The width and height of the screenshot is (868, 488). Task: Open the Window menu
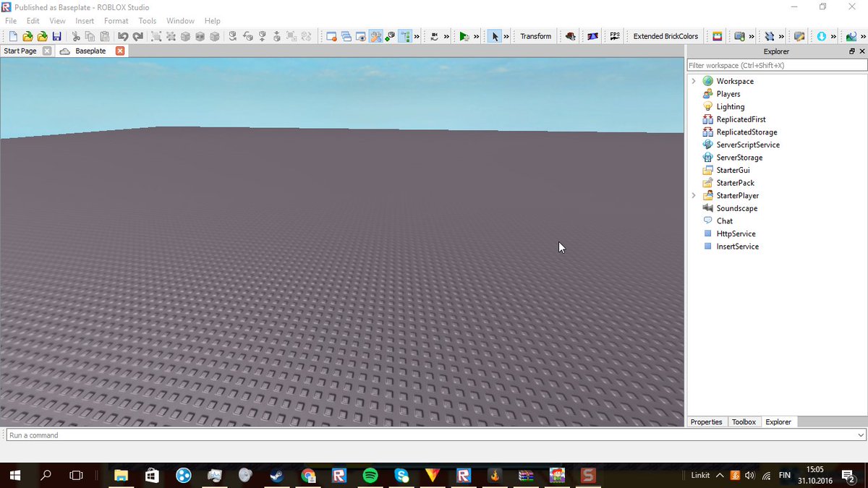click(x=180, y=21)
